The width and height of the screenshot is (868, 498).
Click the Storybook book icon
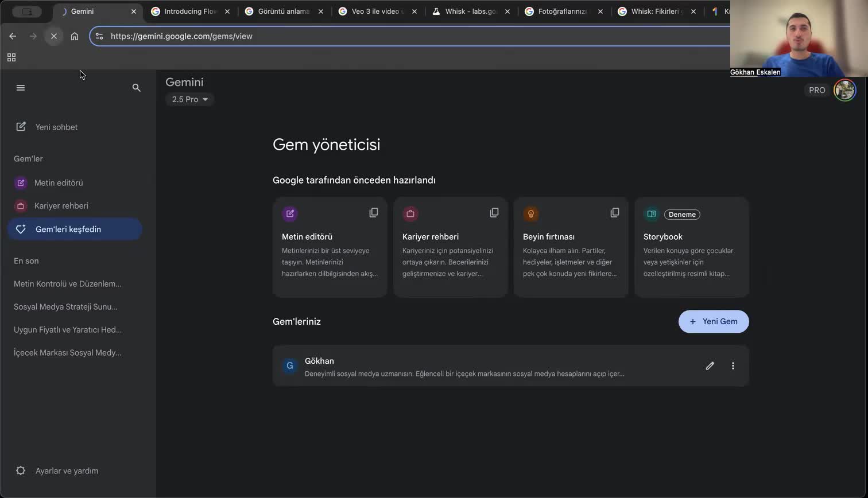tap(652, 214)
